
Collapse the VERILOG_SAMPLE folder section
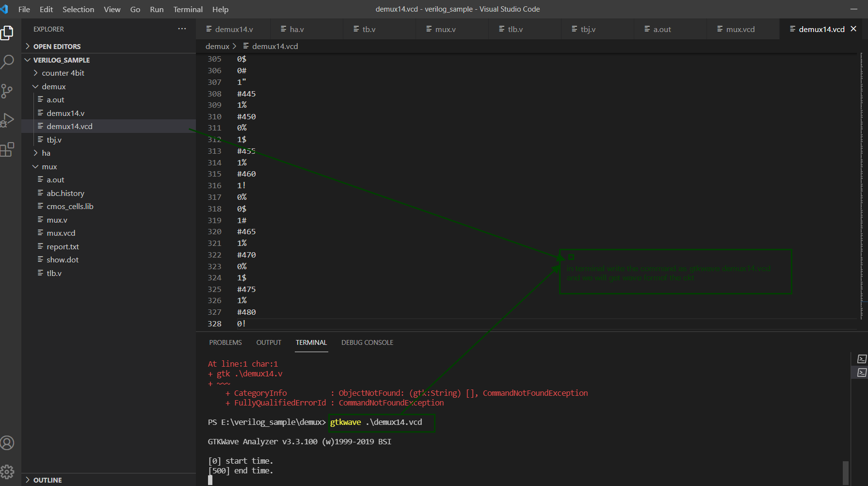(x=109, y=60)
